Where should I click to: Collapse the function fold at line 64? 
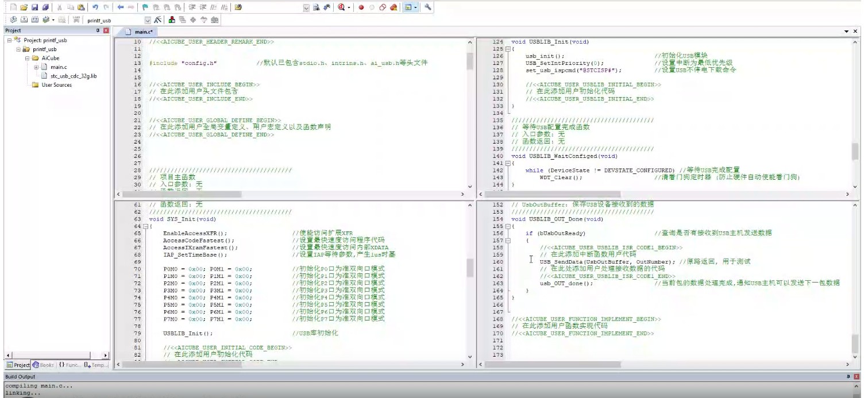pyautogui.click(x=145, y=226)
